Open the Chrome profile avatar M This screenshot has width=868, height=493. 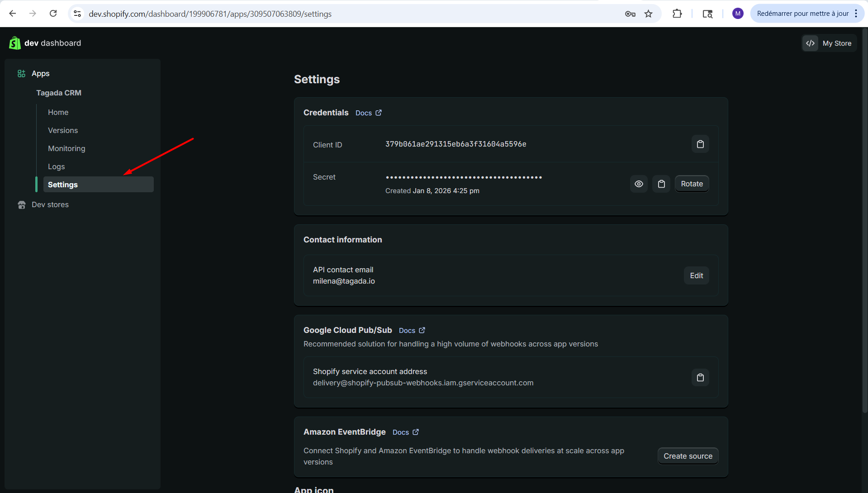[738, 14]
